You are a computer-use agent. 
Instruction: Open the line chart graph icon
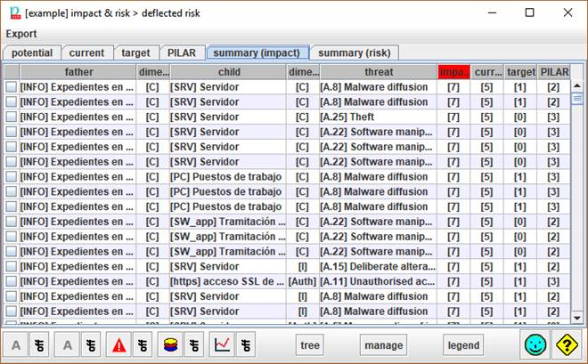pos(224,345)
